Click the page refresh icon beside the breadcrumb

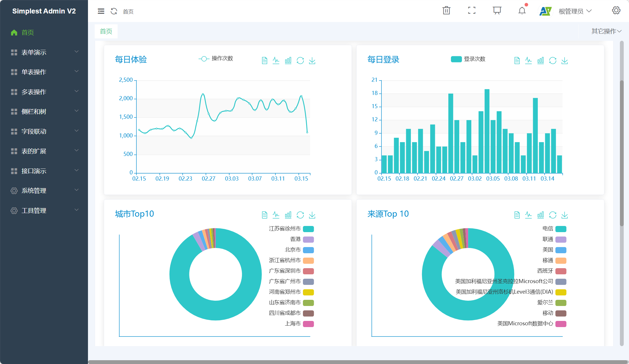(x=114, y=11)
